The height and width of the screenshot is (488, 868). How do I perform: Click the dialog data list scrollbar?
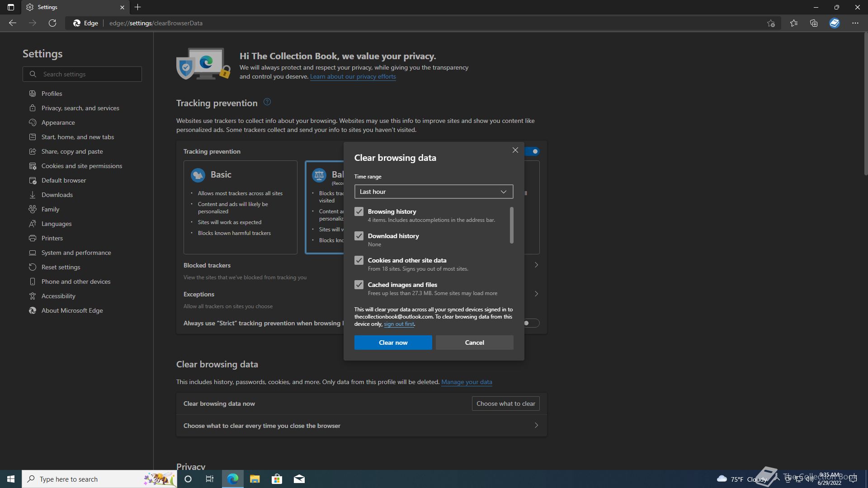click(x=511, y=225)
